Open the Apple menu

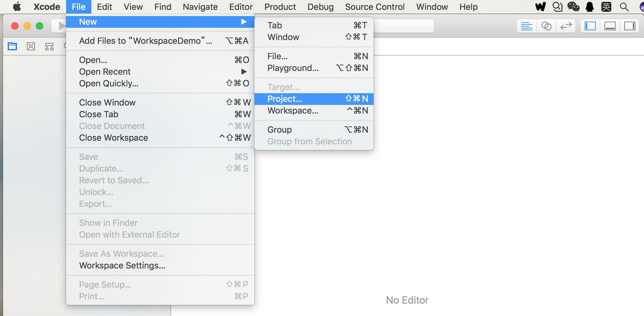click(x=17, y=6)
